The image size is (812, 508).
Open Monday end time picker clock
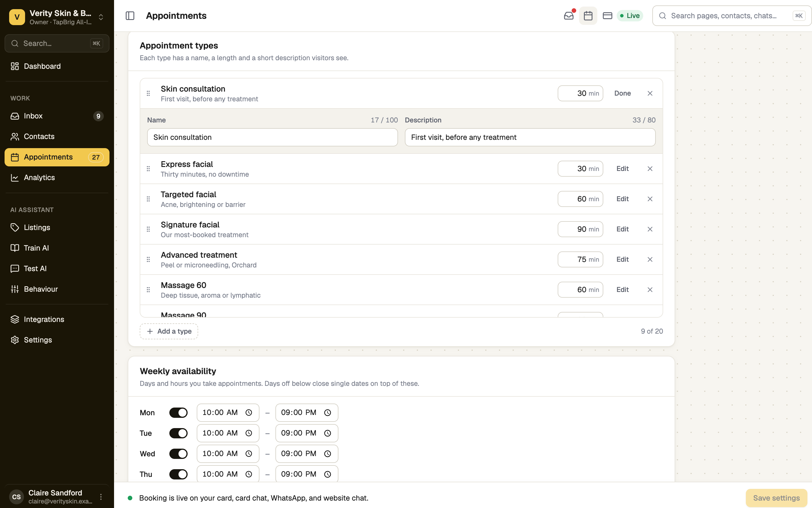(328, 413)
